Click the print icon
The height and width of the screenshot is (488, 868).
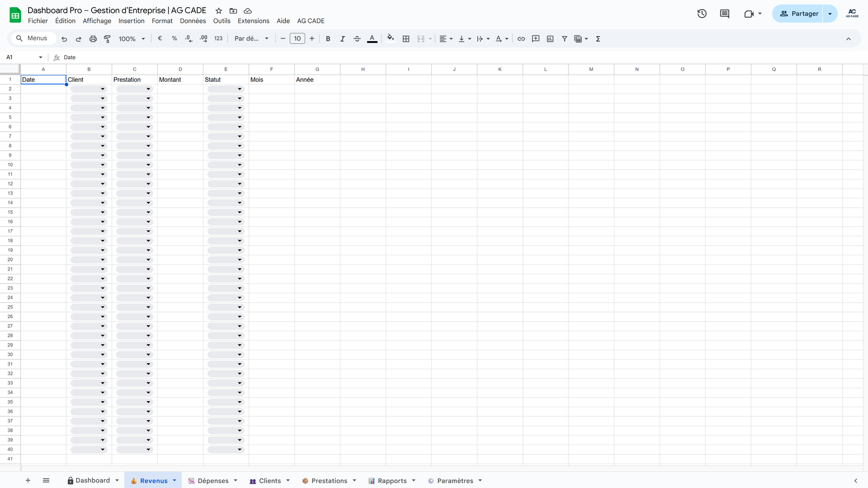tap(93, 39)
